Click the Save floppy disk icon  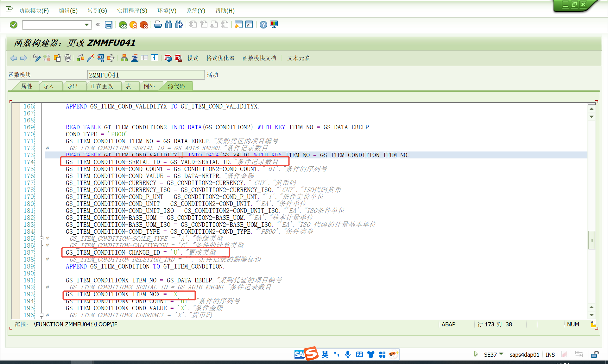point(109,25)
